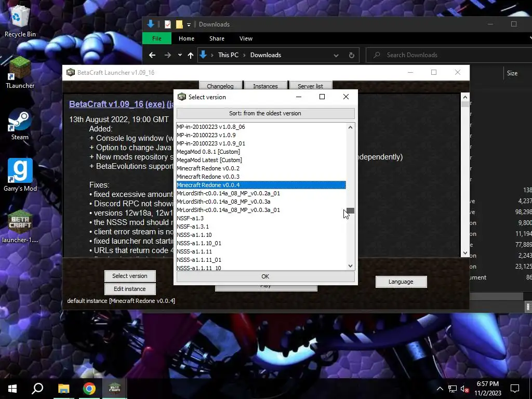Open the File tab in Explorer

point(157,38)
